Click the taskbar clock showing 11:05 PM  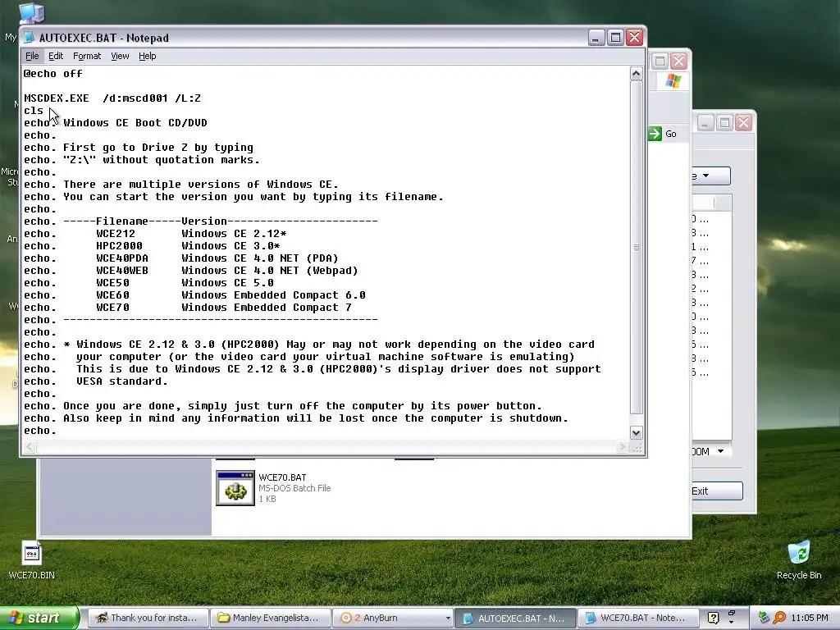point(809,618)
